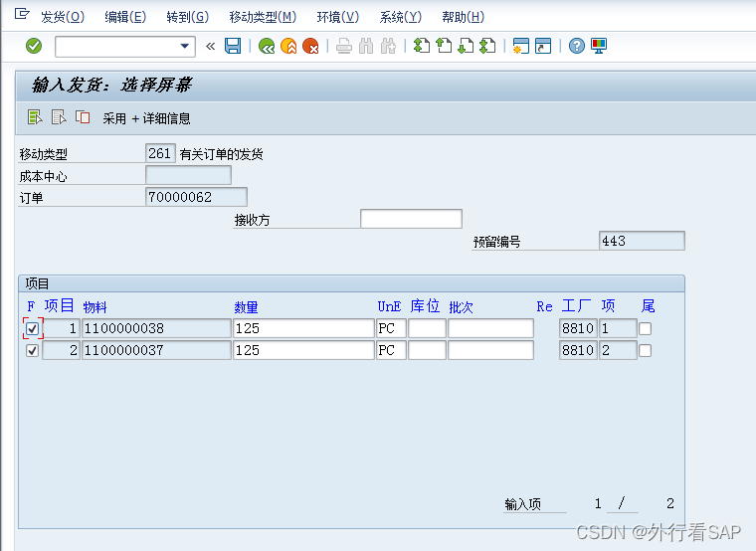Click the 库位 field in item 1 row
Viewport: 756px width, 551px height.
click(x=427, y=328)
